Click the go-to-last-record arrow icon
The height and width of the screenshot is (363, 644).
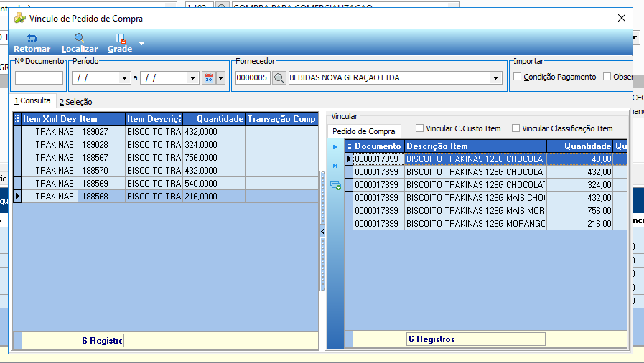[335, 166]
